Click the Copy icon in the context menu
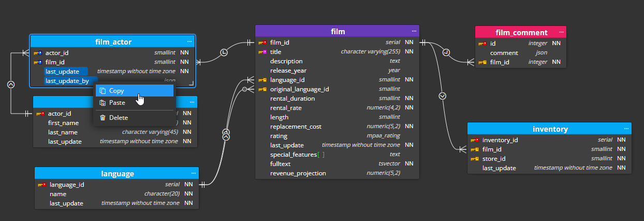Viewport: 644px width, 221px height. click(103, 90)
